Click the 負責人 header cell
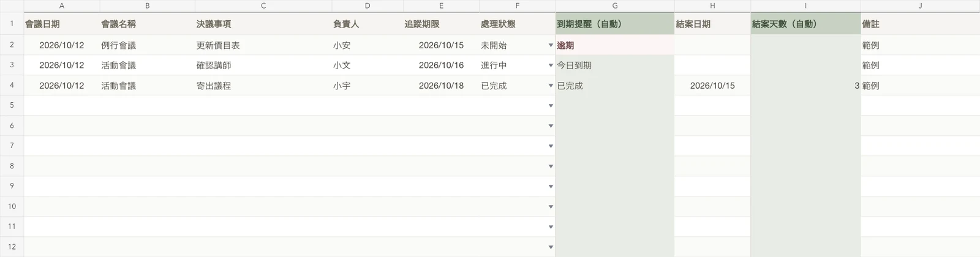Screen dimensions: 980x257 (367, 24)
